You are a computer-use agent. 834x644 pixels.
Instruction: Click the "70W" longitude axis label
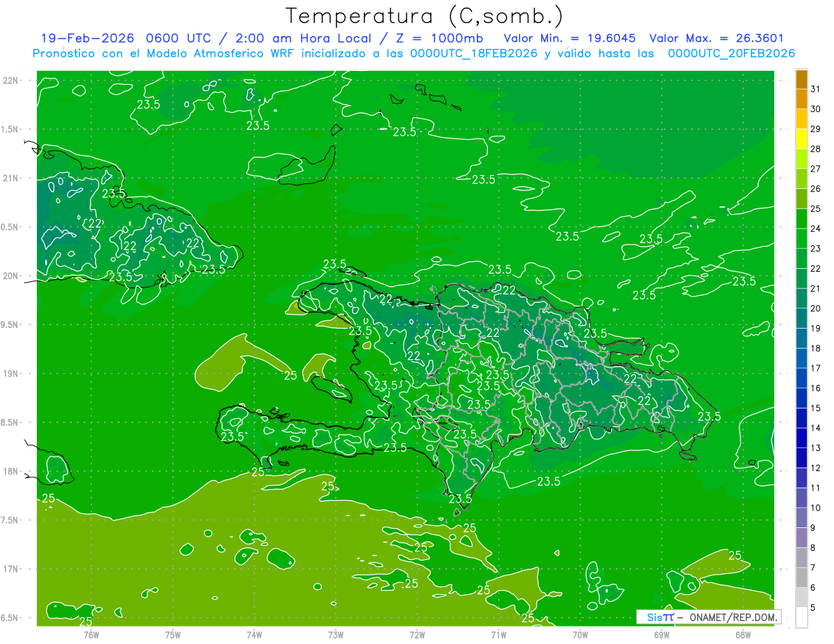(580, 634)
